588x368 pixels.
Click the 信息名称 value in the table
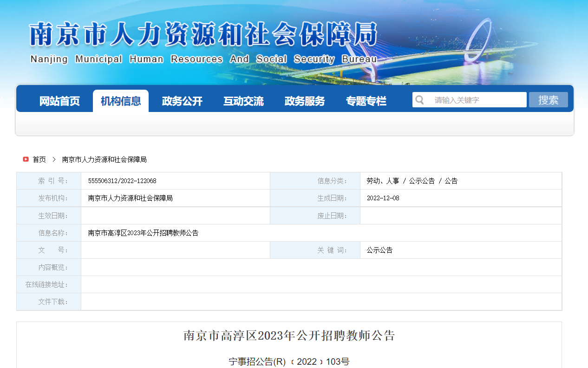(x=144, y=233)
